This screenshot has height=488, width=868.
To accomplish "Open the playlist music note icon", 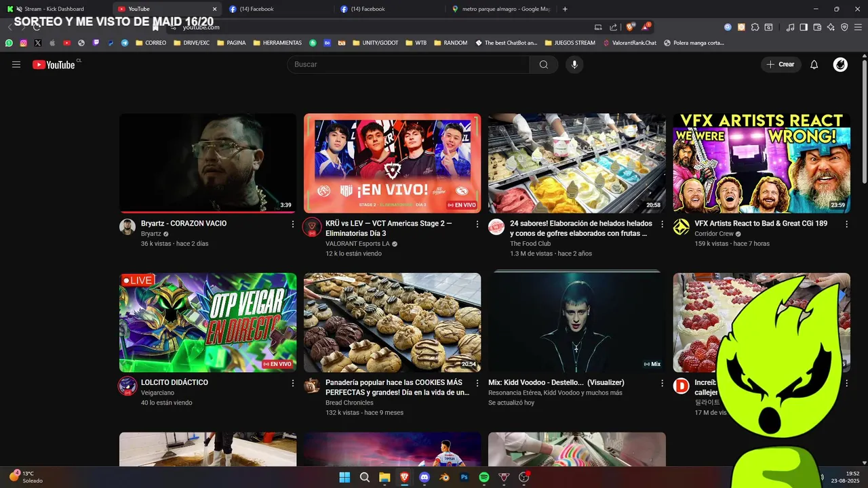I will [790, 27].
